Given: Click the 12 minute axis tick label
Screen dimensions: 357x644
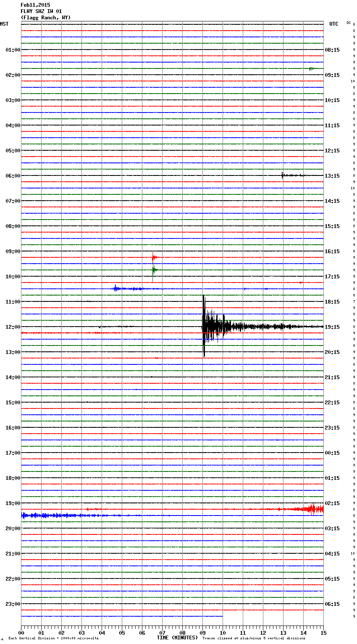Looking at the screenshot, I should (x=263, y=633).
